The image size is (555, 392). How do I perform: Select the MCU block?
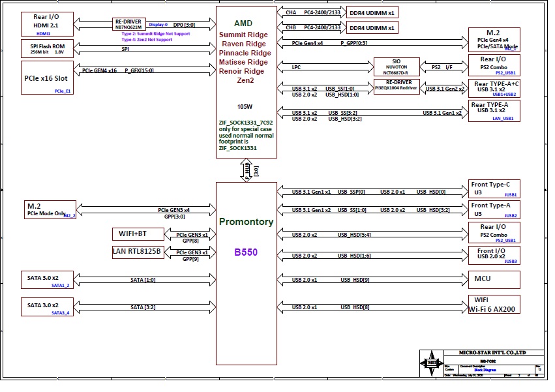pyautogui.click(x=494, y=279)
